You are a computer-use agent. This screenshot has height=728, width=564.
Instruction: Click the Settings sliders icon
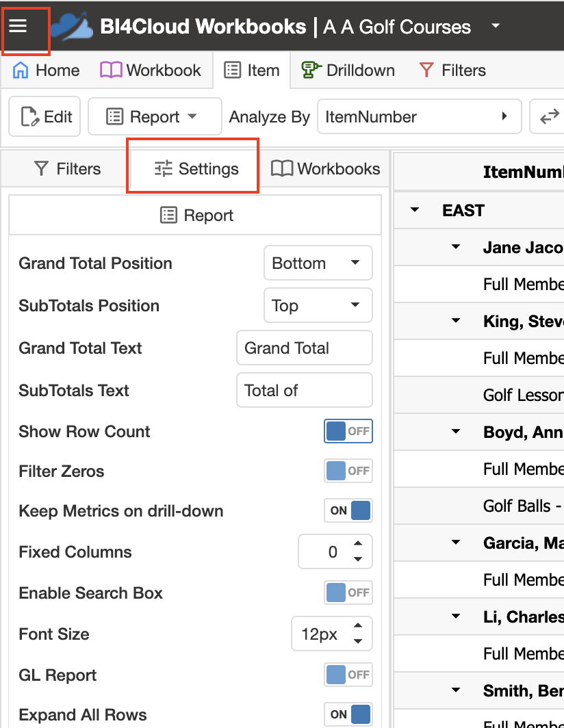coord(164,169)
